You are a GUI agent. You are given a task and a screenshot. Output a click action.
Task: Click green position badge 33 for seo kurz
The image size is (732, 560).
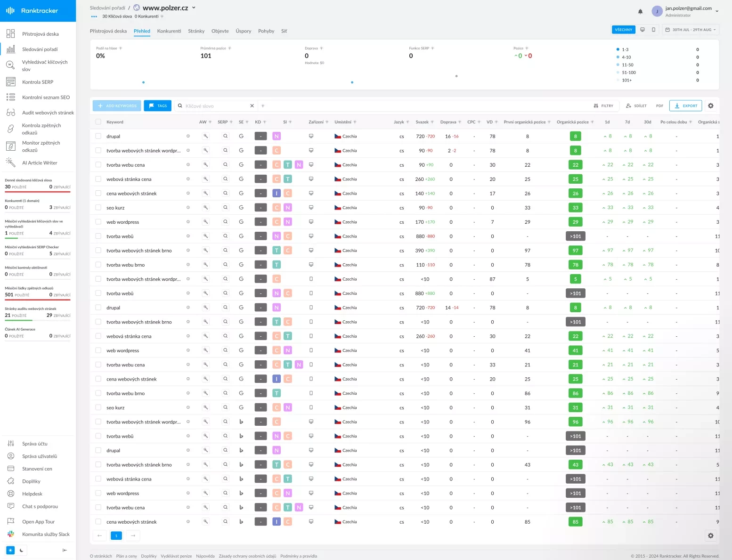point(576,208)
